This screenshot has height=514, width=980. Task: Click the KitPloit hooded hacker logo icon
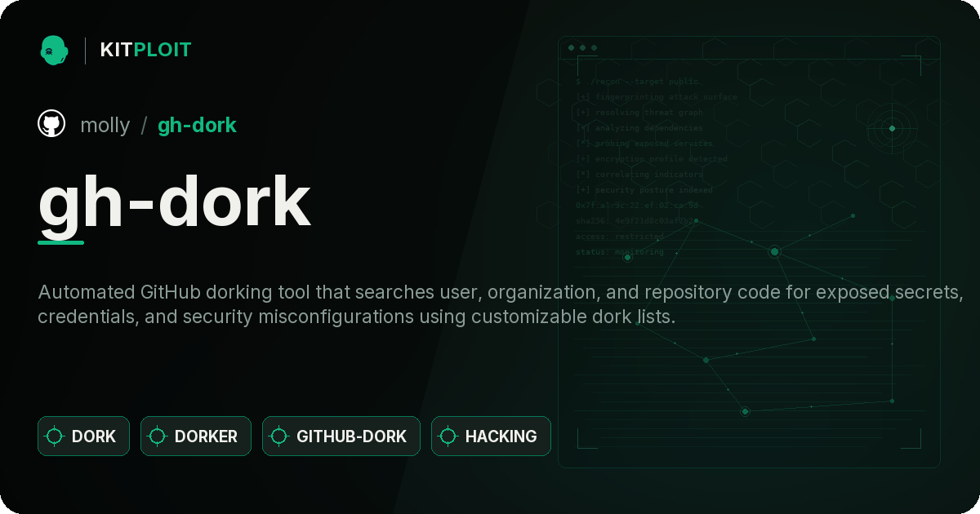54,50
